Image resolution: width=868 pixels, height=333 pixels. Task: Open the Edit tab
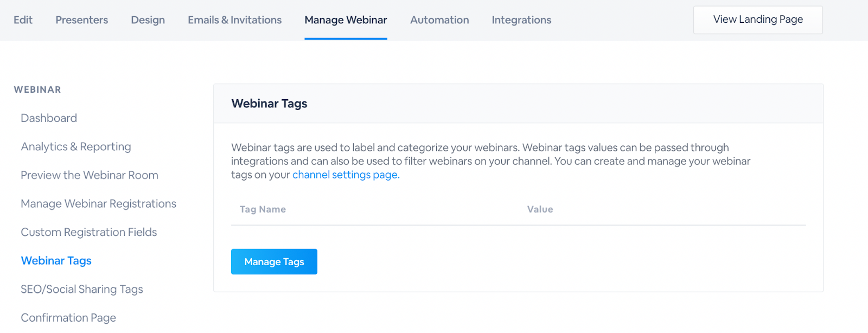[x=23, y=20]
